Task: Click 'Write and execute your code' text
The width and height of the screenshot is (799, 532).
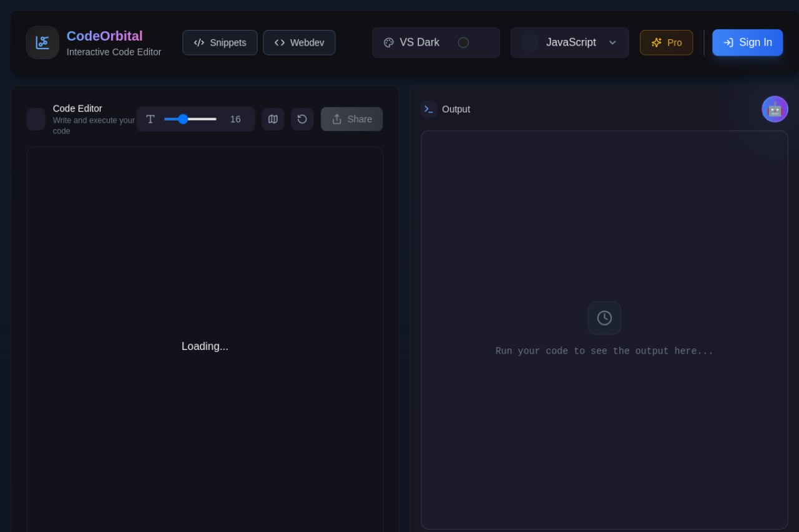Action: pyautogui.click(x=94, y=125)
